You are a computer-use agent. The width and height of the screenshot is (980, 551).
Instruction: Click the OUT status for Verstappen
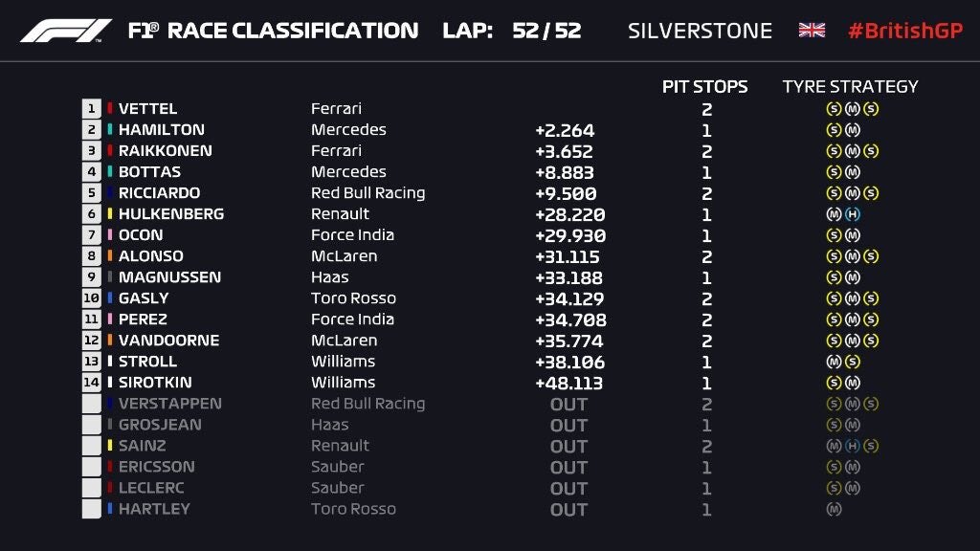point(568,404)
